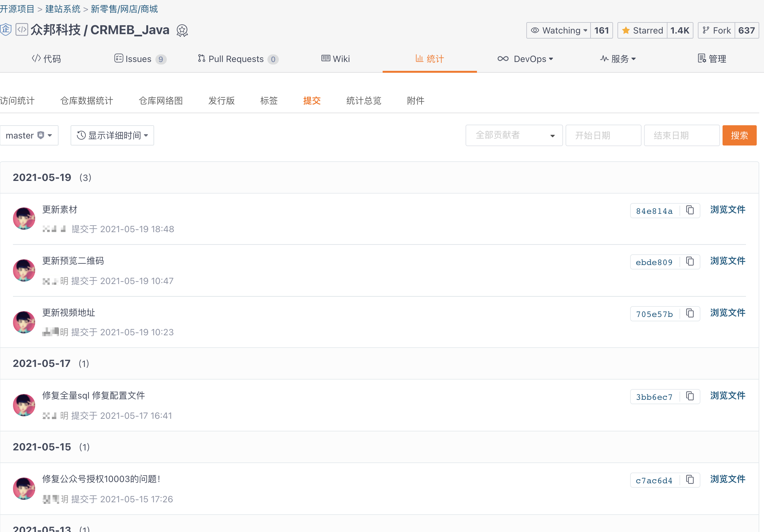Click author avatar for 更新素材 commit
This screenshot has width=764, height=532.
click(x=24, y=219)
